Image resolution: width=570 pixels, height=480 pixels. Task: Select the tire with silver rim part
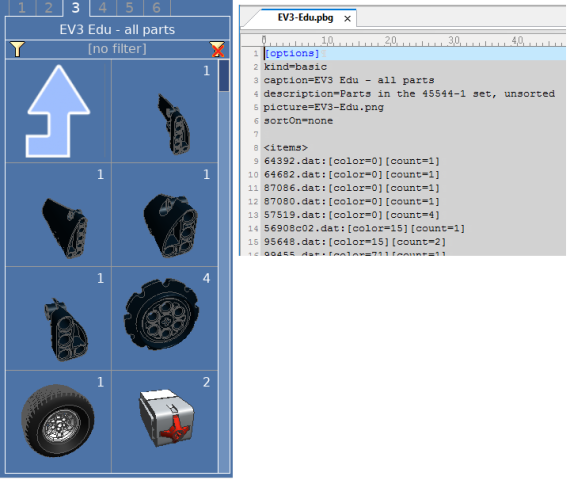point(58,422)
